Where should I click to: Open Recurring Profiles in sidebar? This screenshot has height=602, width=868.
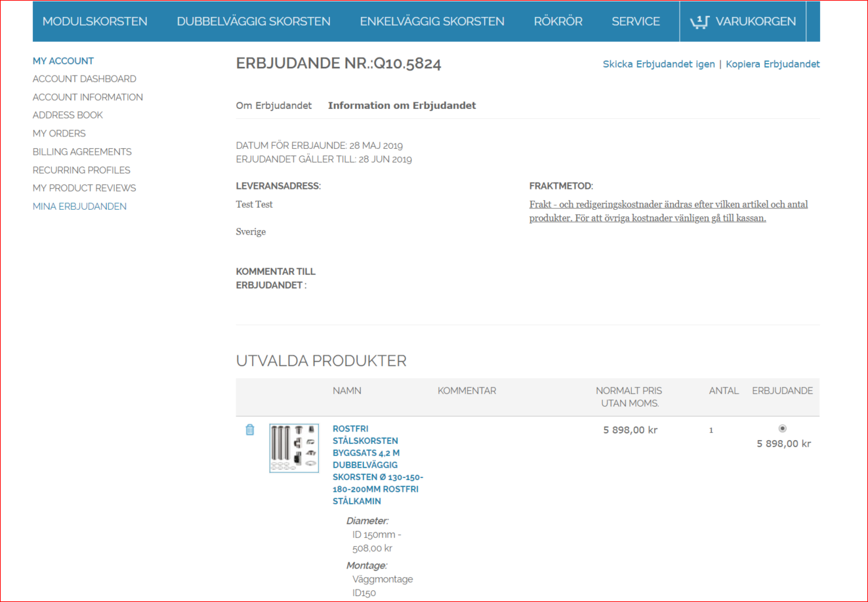pyautogui.click(x=81, y=170)
